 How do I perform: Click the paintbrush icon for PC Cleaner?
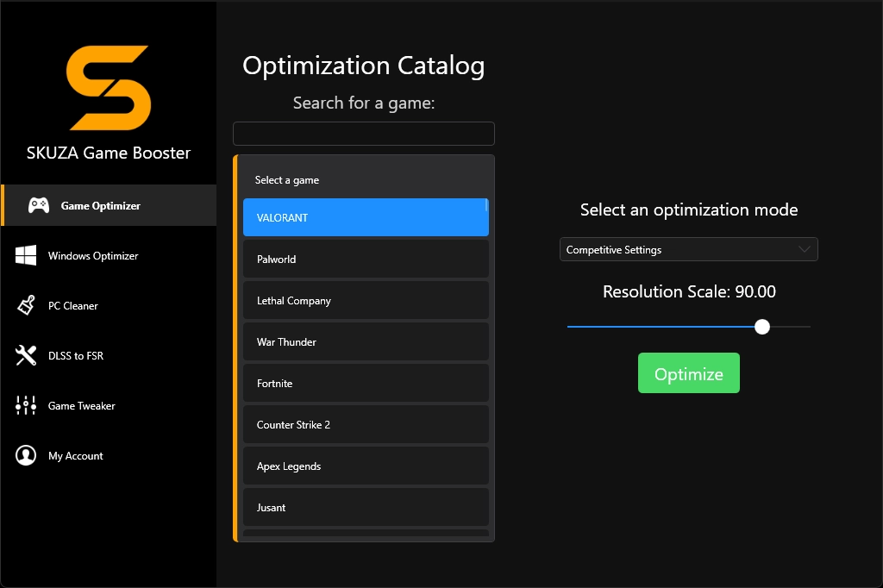26,304
